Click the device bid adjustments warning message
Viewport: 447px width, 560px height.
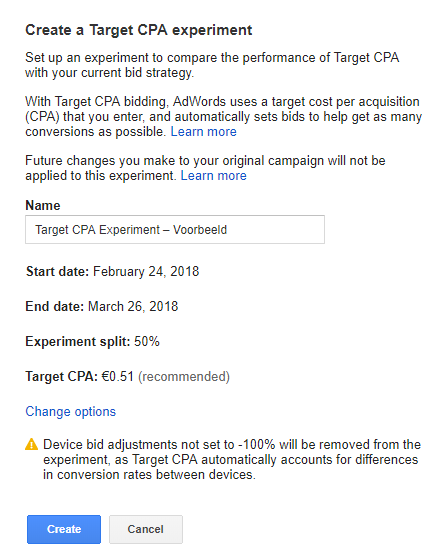232,460
